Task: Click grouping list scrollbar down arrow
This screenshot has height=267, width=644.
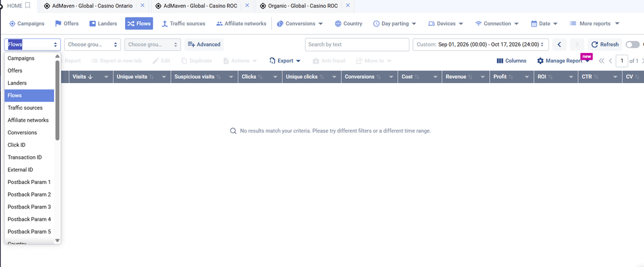Action: tap(57, 241)
